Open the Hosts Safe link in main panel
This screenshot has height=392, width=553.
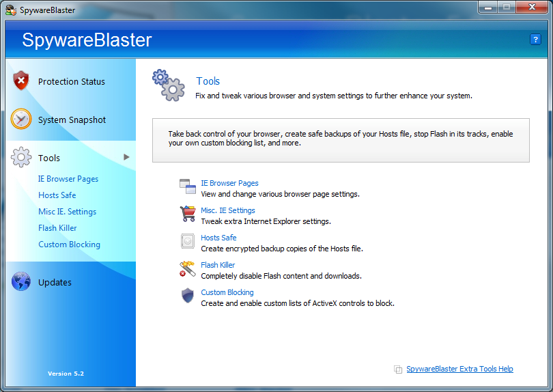[218, 238]
